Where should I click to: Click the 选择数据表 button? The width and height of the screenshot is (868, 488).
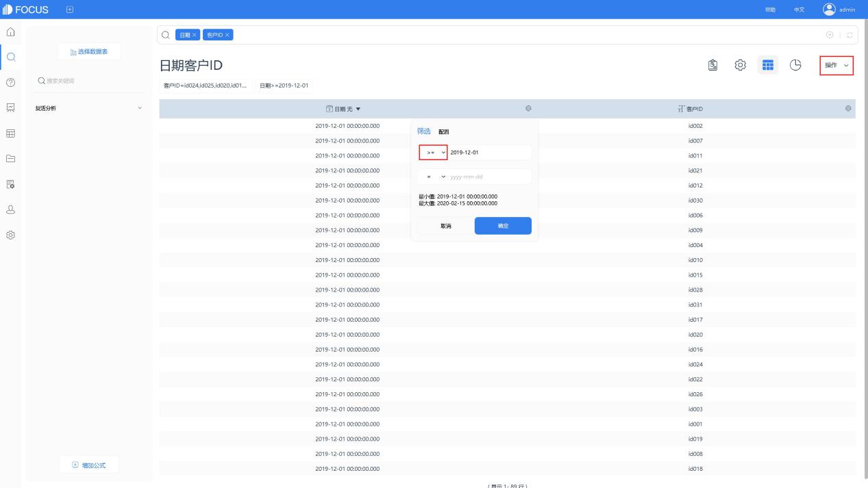tap(89, 51)
